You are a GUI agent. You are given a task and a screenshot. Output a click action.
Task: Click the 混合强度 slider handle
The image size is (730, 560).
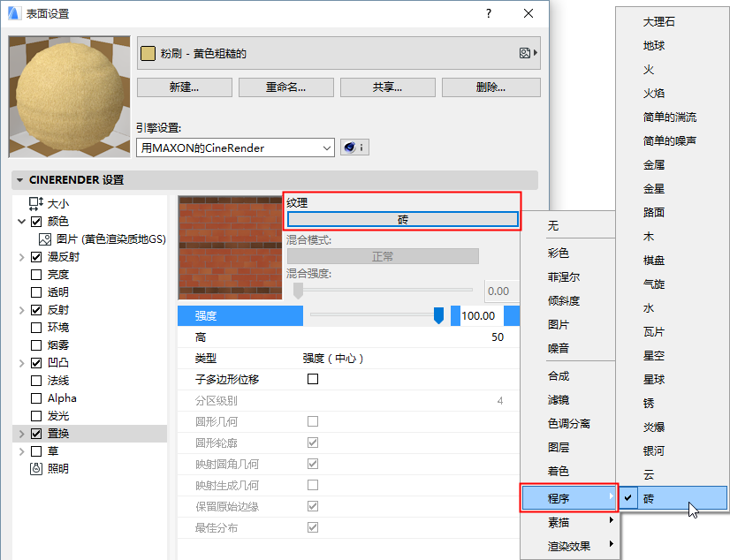coord(299,291)
